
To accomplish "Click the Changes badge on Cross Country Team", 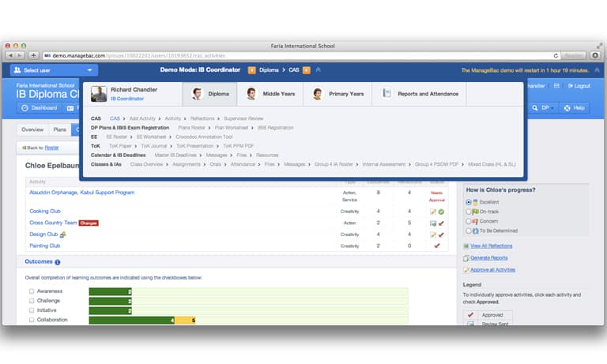I will tap(89, 223).
